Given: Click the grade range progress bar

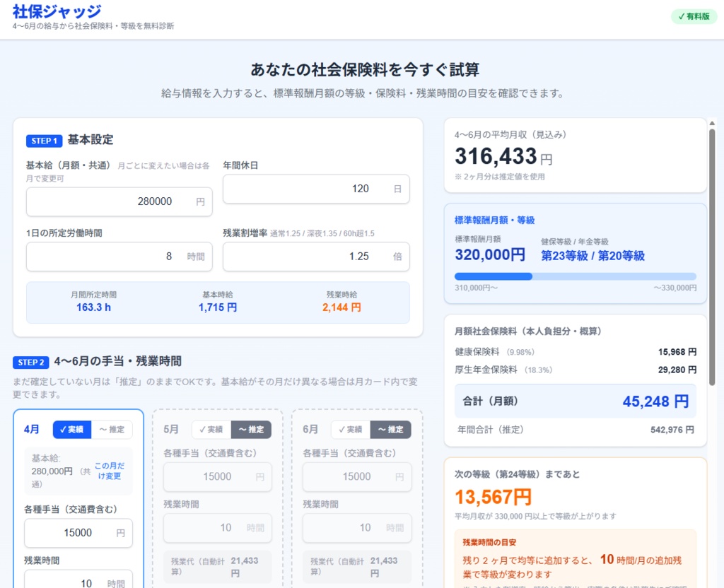Looking at the screenshot, I should click(574, 276).
